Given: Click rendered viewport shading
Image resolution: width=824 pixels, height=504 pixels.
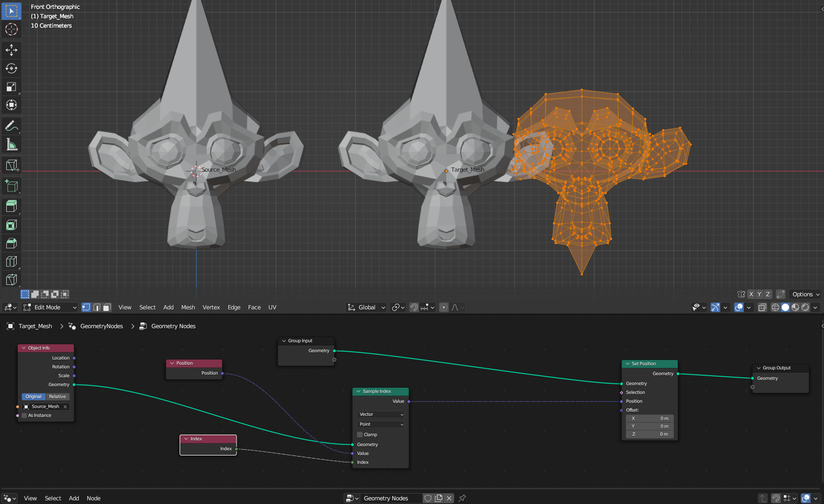Looking at the screenshot, I should pos(805,307).
